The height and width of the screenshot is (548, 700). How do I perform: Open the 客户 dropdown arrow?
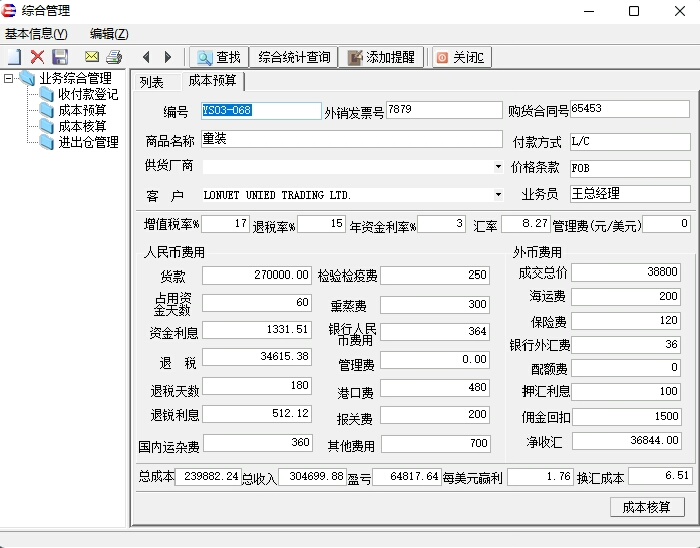click(x=498, y=195)
